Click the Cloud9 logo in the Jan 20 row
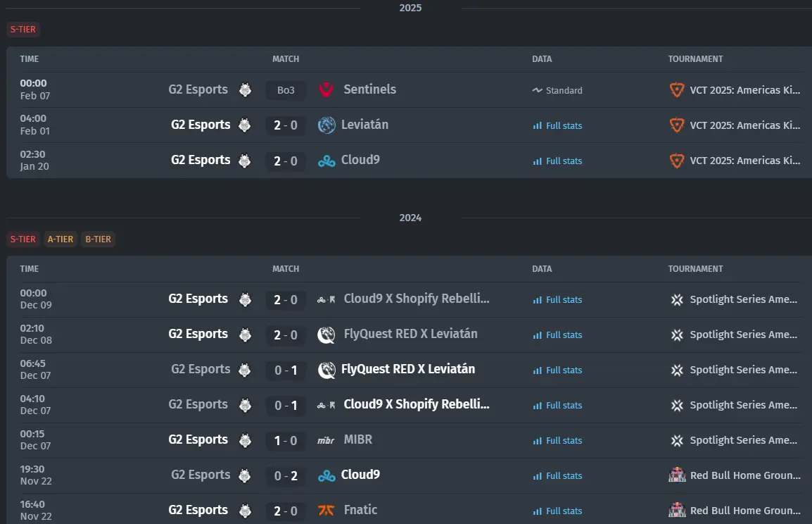This screenshot has width=812, height=524. point(326,161)
